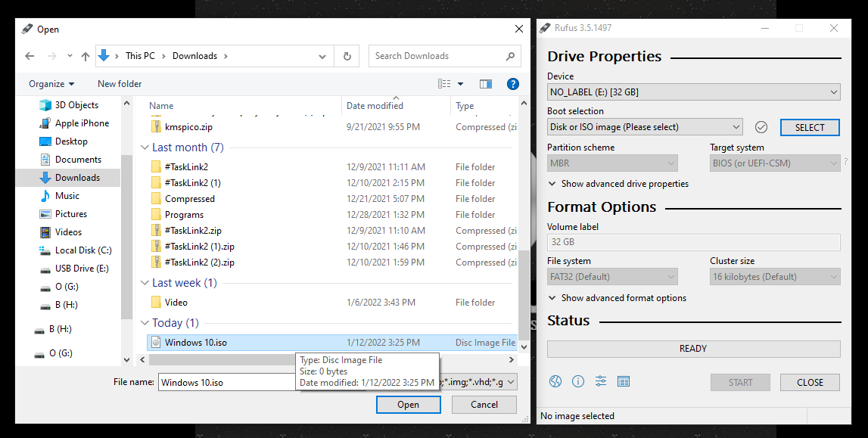Collapse the Last month group

145,148
